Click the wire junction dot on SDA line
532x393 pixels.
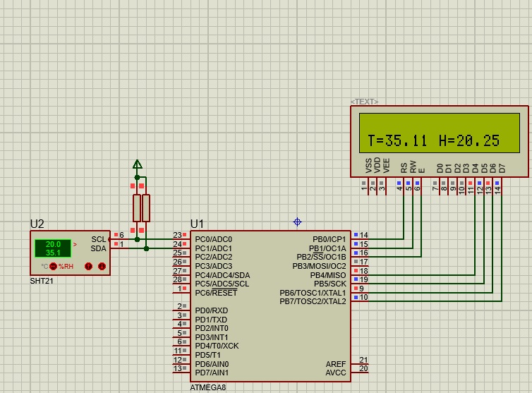(x=146, y=249)
